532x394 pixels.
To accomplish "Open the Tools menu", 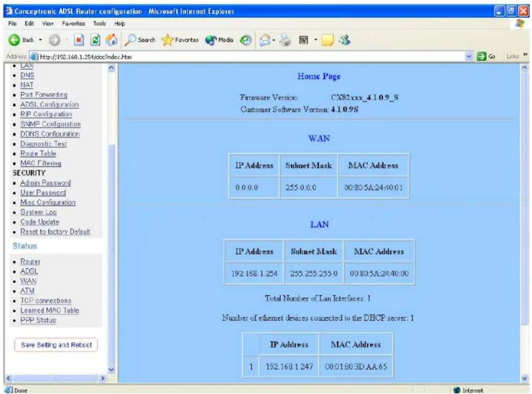I will (99, 24).
